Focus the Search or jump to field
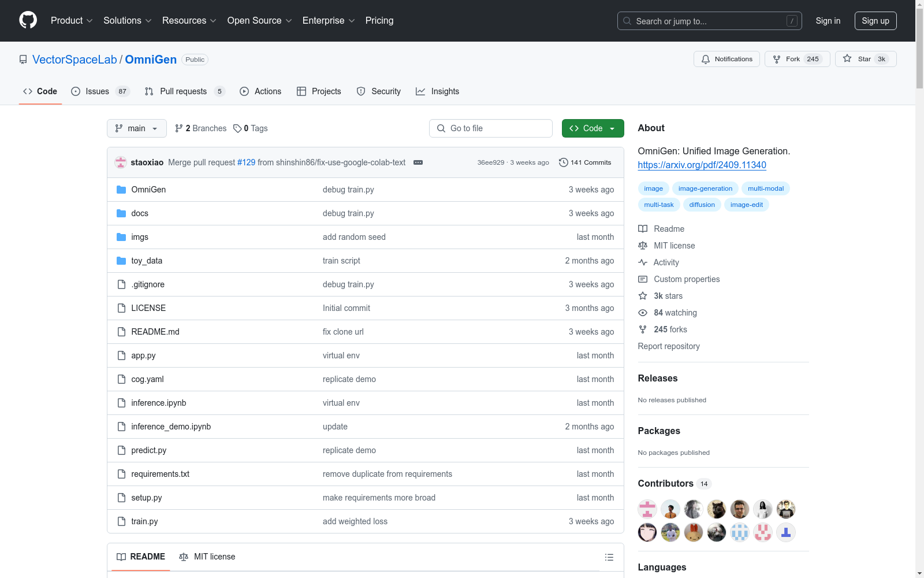Screen dimensions: 924x578 click(x=710, y=21)
